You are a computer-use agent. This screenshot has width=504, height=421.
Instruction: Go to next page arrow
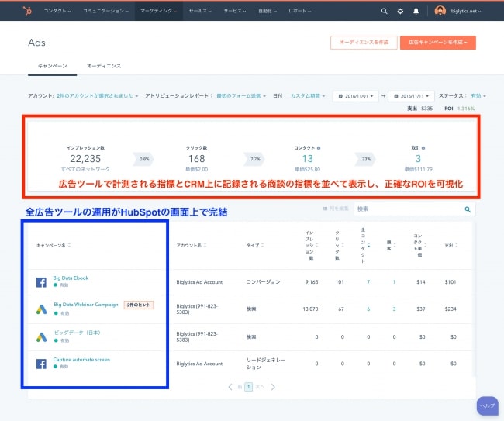[273, 387]
